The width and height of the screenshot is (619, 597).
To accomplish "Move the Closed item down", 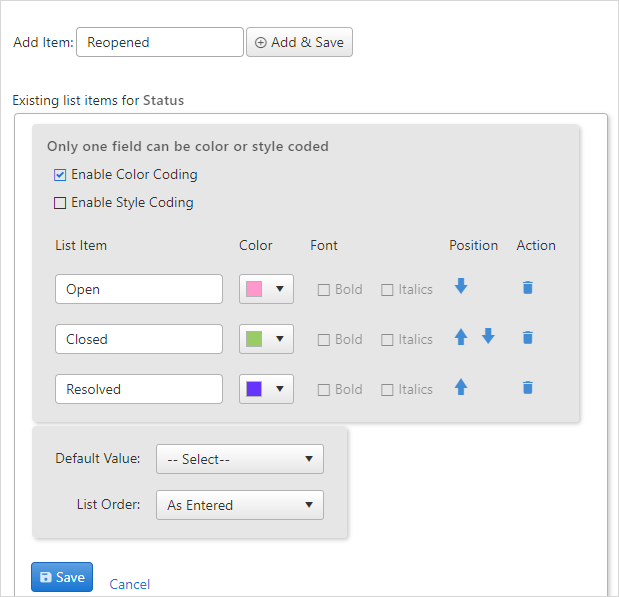I will [x=488, y=336].
